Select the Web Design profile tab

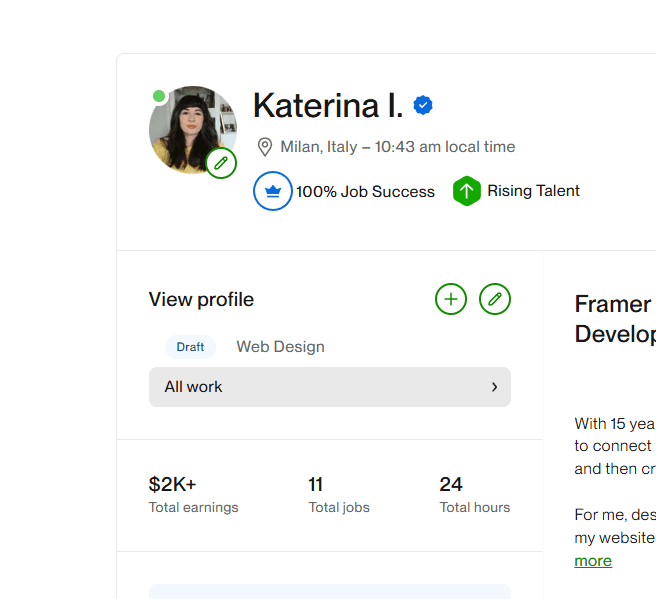[280, 347]
